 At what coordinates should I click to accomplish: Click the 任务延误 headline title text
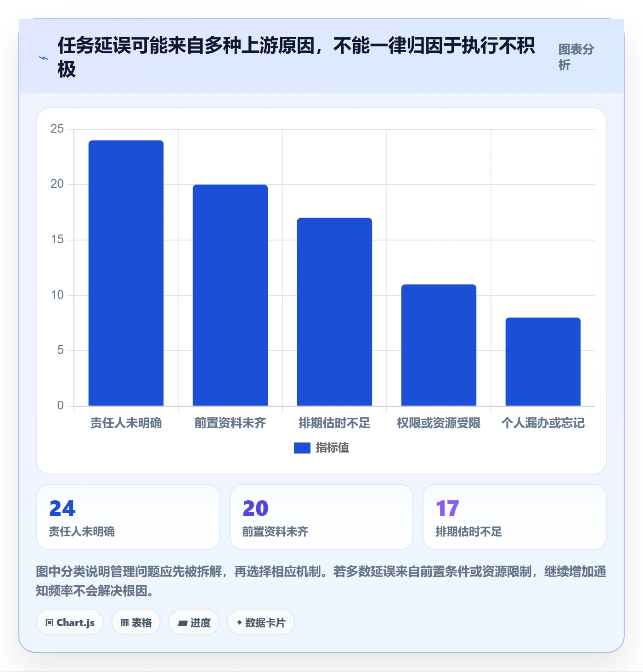296,58
